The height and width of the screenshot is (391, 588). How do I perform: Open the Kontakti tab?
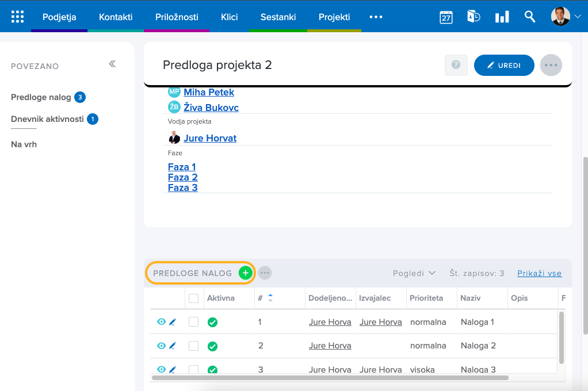point(116,17)
